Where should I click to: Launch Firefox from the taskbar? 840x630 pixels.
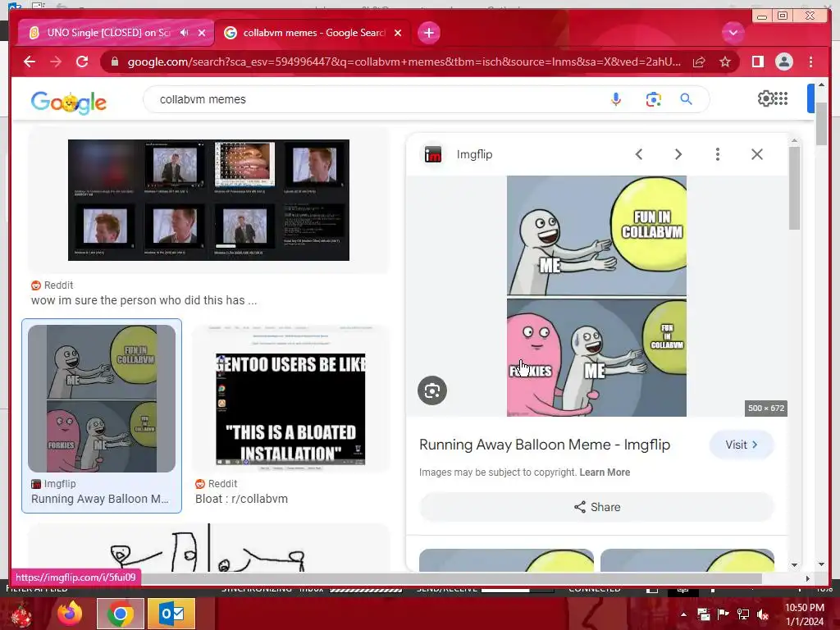(x=70, y=614)
